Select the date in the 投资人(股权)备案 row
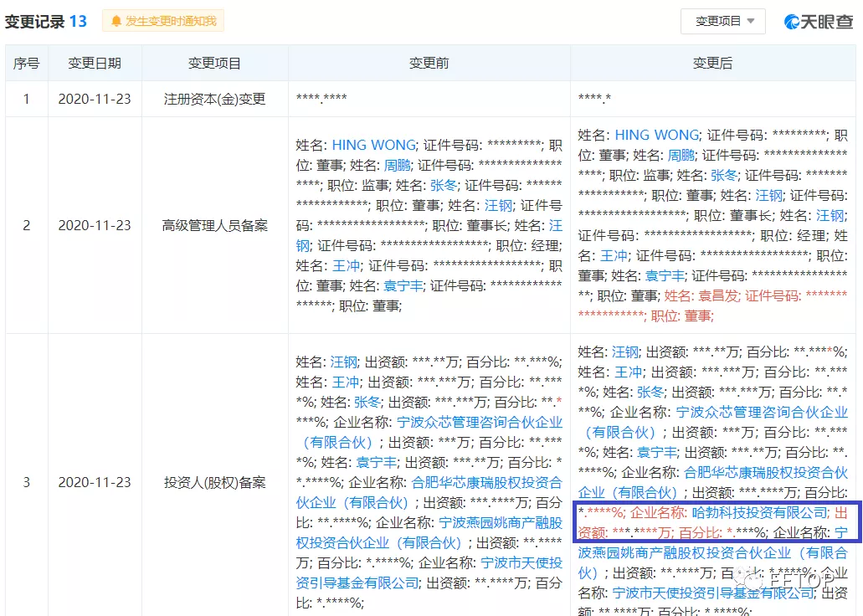The height and width of the screenshot is (616, 863). coord(95,482)
